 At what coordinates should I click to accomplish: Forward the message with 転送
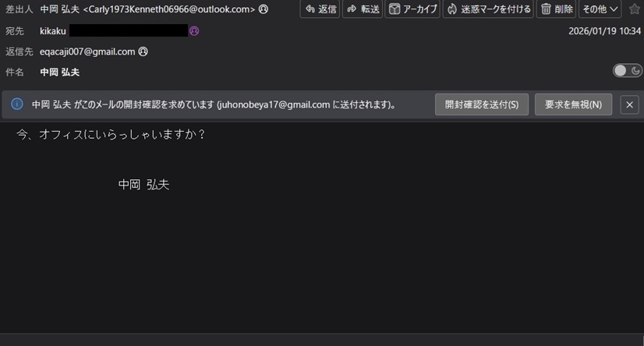[363, 9]
